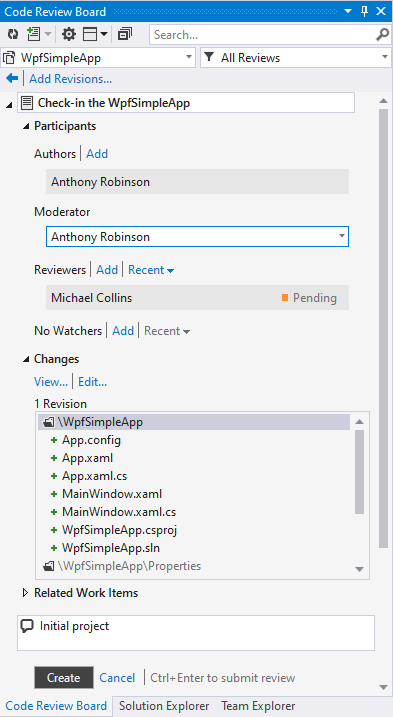Add a reviewer via Add link
The width and height of the screenshot is (393, 717).
click(107, 270)
